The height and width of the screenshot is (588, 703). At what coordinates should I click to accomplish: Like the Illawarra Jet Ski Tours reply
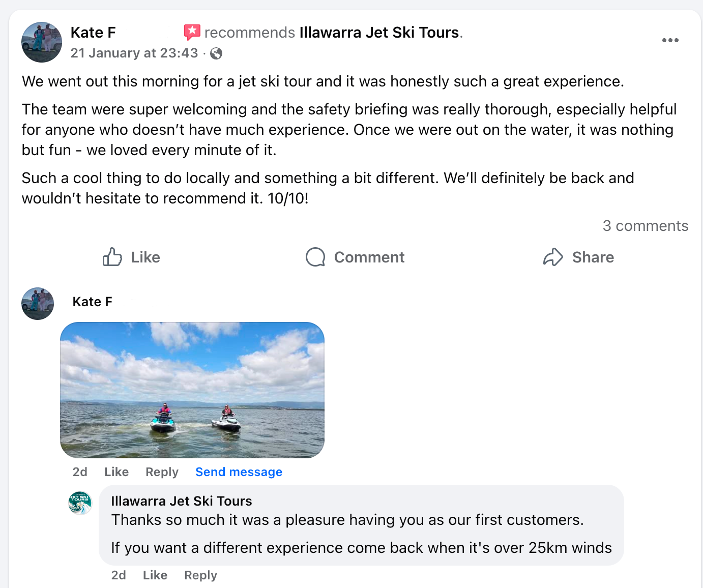coord(155,575)
